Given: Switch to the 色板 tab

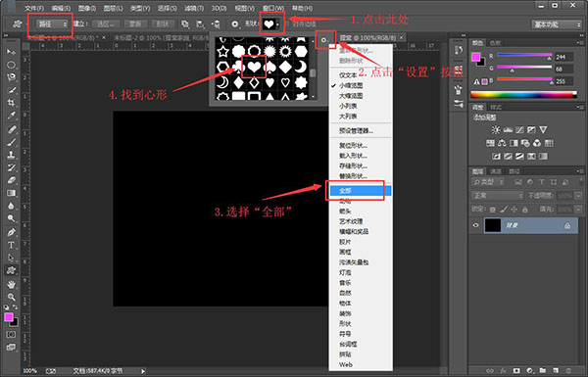Looking at the screenshot, I should [x=495, y=43].
